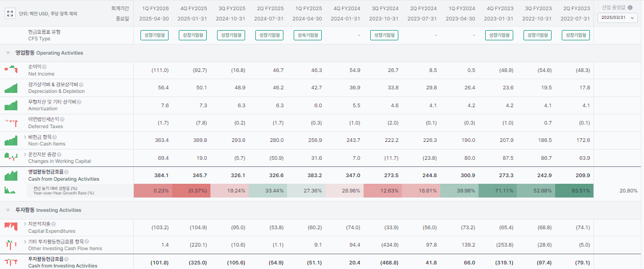Screen dimensions: 644x269
Task: Open the 2025/03/31 industry median date dropdown
Action: pos(617,17)
